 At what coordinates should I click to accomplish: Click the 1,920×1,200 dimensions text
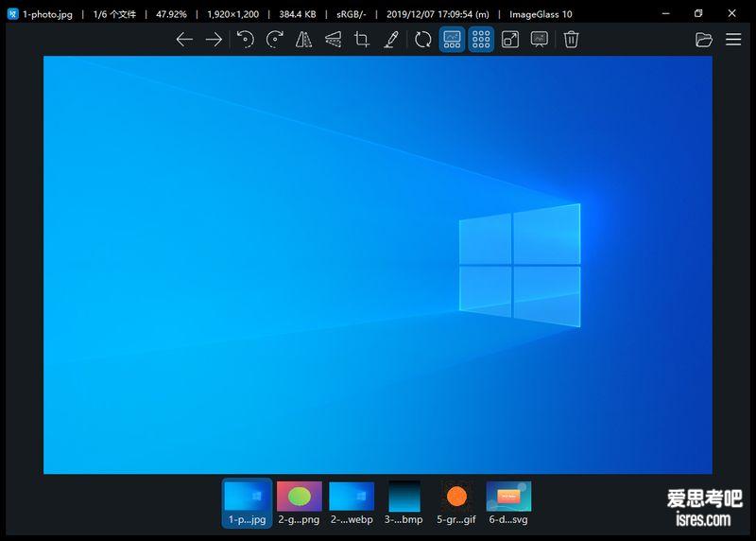coord(232,14)
